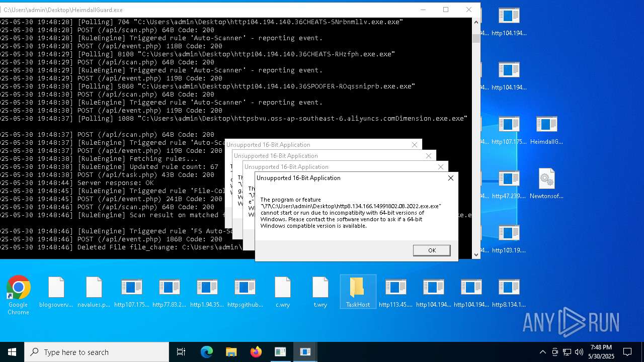Select the http113.45... desktop icon
The height and width of the screenshot is (362, 644).
[x=395, y=292]
